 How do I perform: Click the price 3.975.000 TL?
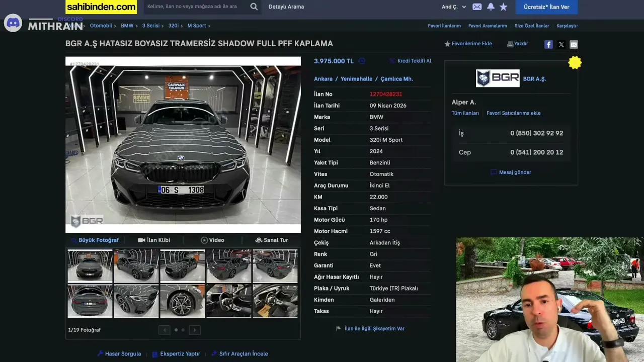point(334,61)
